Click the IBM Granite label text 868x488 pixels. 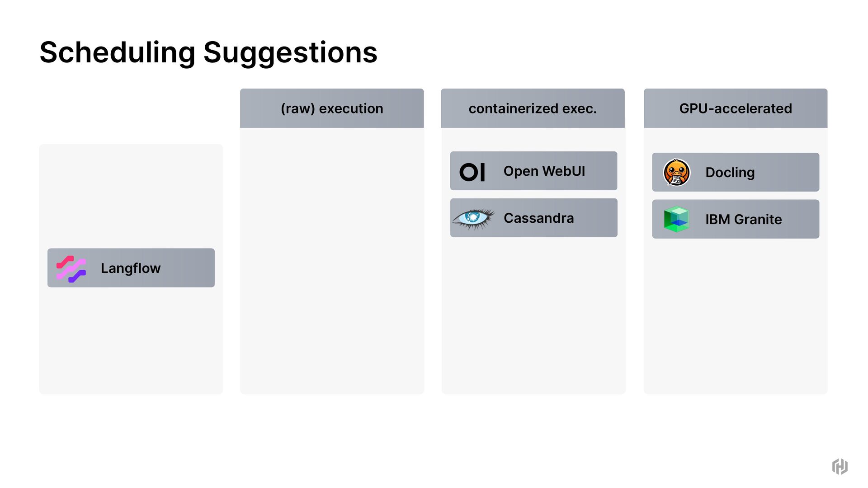pos(744,220)
